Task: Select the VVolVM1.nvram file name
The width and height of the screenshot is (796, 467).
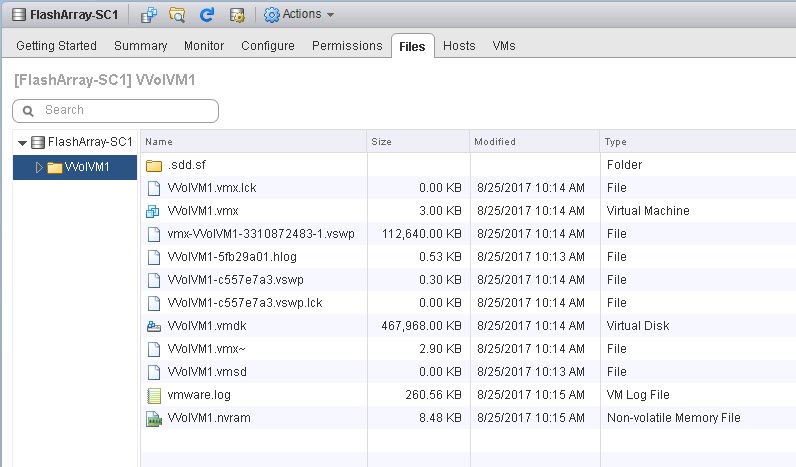Action: [x=209, y=418]
